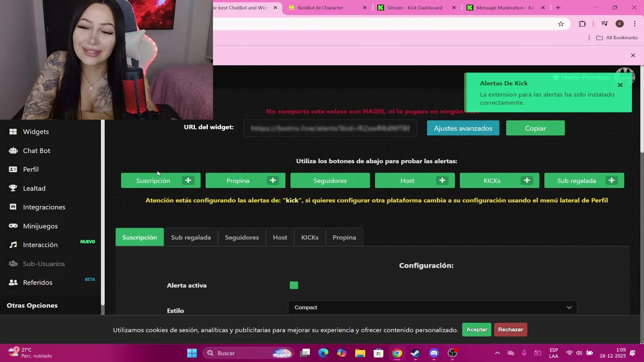Dismiss the pink infobar with its X
This screenshot has width=644, height=362.
633,55
